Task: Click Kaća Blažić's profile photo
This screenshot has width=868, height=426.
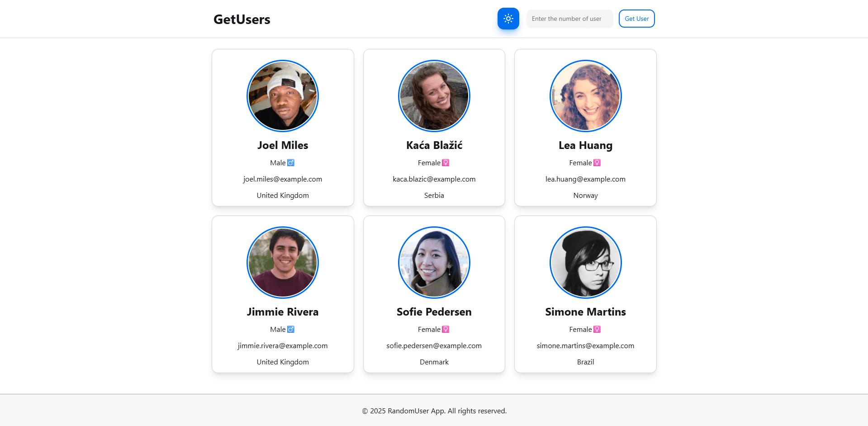Action: [434, 96]
